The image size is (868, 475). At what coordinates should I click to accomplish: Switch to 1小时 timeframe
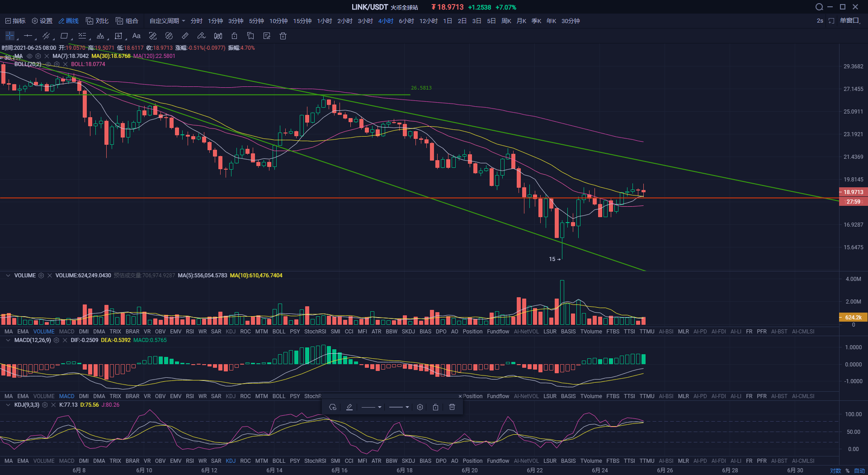(x=324, y=21)
